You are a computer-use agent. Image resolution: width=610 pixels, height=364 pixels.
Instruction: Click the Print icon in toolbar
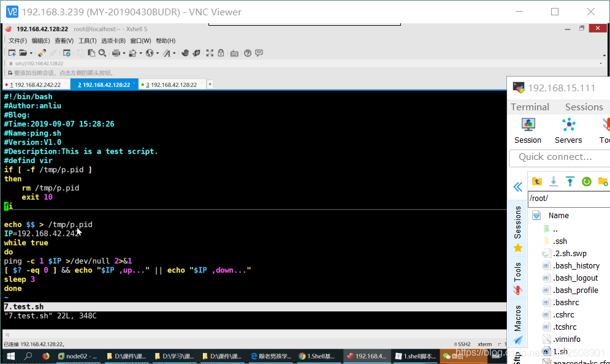coord(116,53)
